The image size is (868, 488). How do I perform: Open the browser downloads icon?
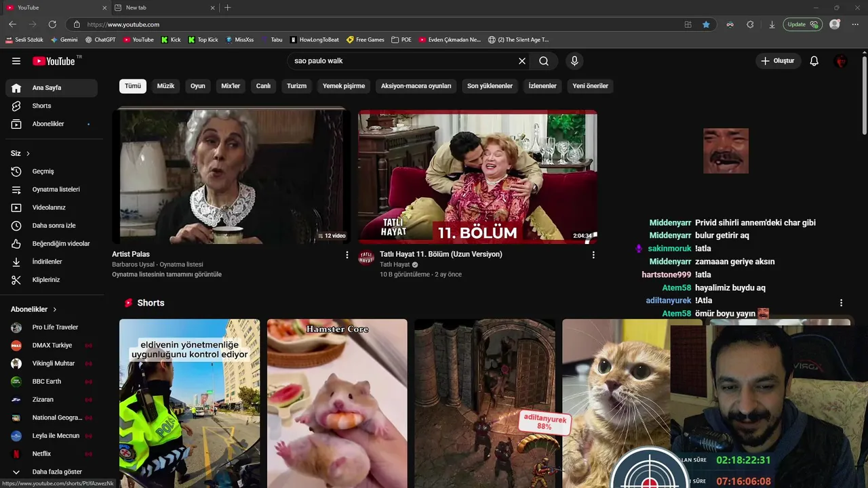pyautogui.click(x=772, y=24)
